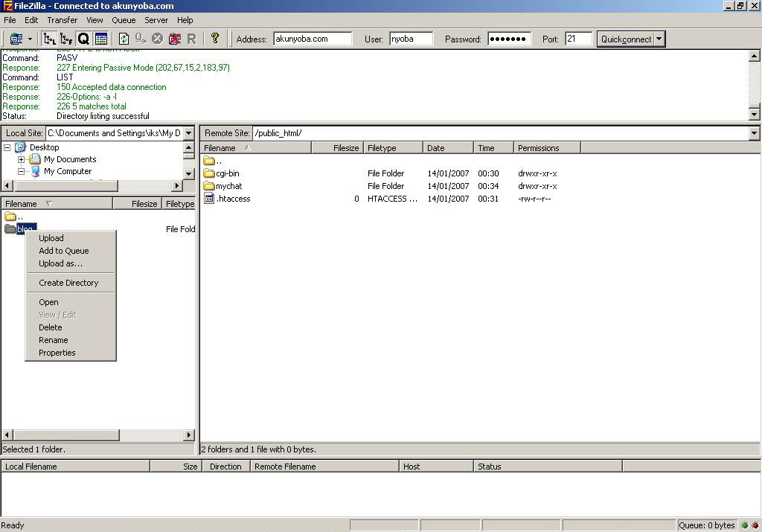Image resolution: width=762 pixels, height=532 pixels.
Task: Click the green status indicator light
Action: (x=744, y=525)
